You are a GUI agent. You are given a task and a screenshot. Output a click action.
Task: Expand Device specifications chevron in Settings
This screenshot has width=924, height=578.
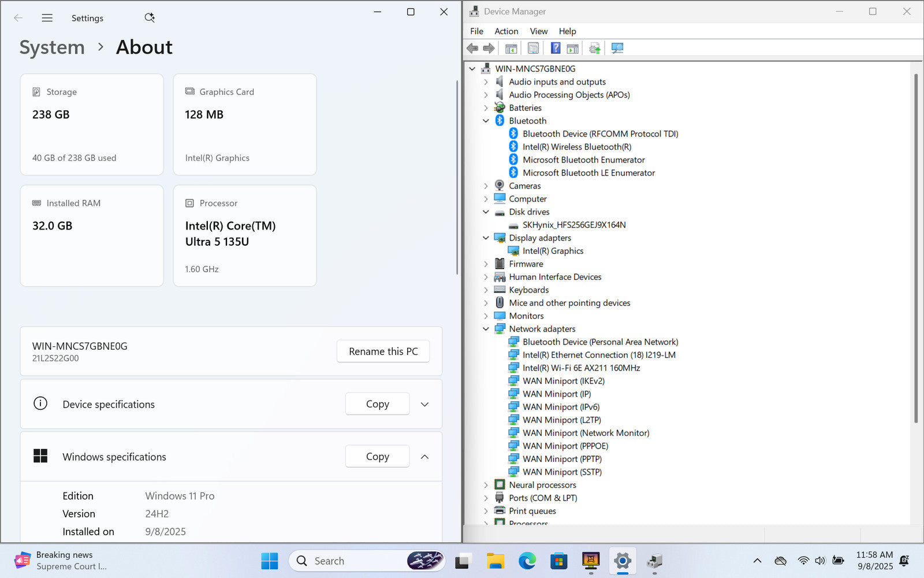point(424,404)
